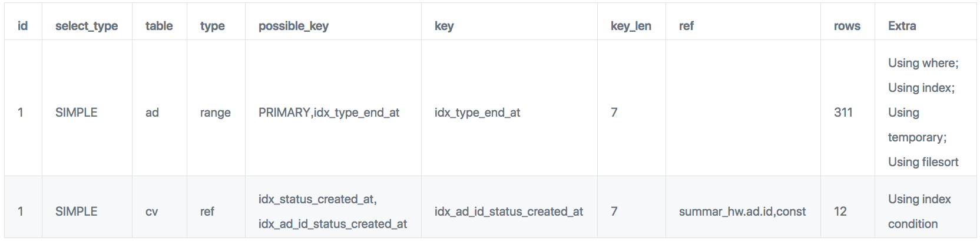Click the "cv" table name cell
The height and width of the screenshot is (241, 980).
tap(152, 212)
